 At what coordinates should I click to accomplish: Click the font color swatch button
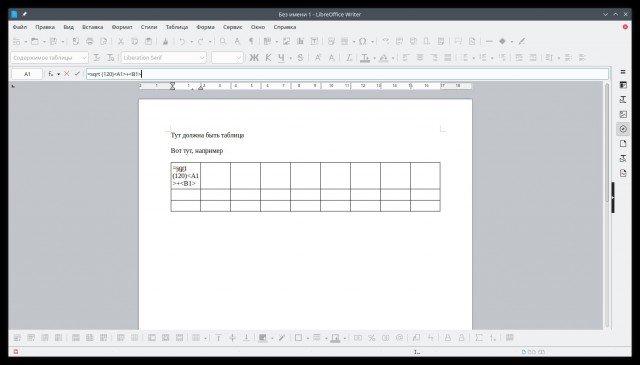tap(365, 58)
